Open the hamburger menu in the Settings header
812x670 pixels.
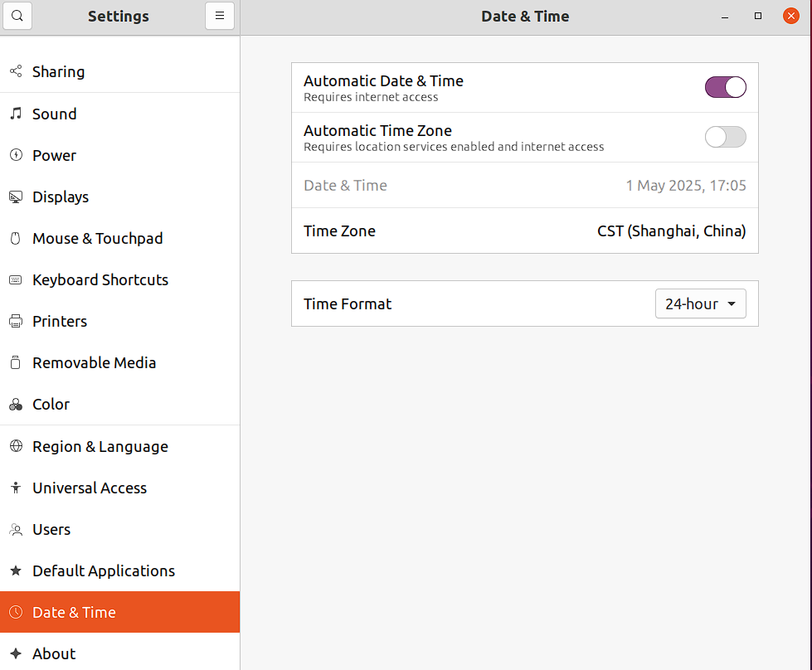point(220,16)
